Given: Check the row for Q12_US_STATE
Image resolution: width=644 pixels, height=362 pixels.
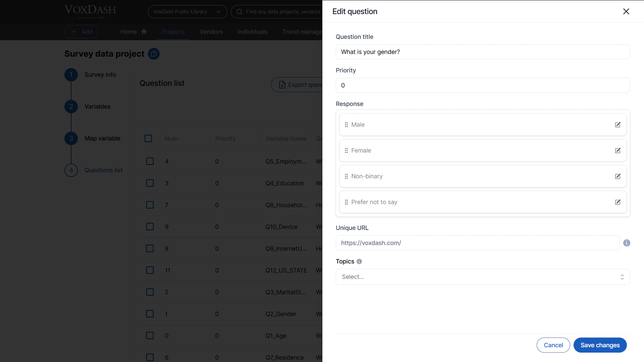Looking at the screenshot, I should click(150, 270).
